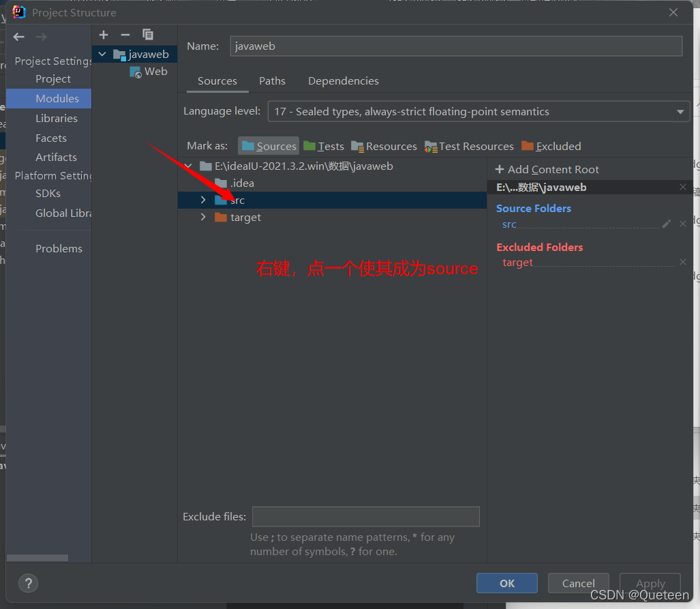Remove selected module with minus icon

point(125,35)
